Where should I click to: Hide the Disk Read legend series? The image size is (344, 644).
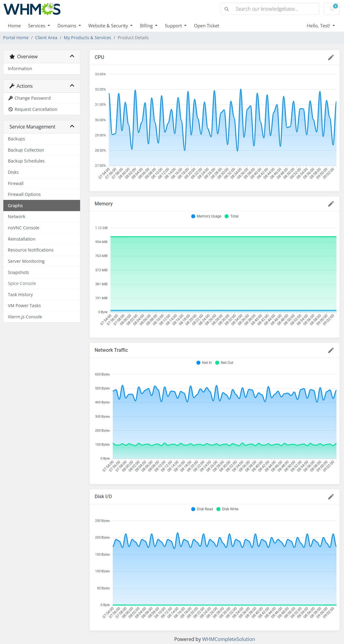[204, 509]
